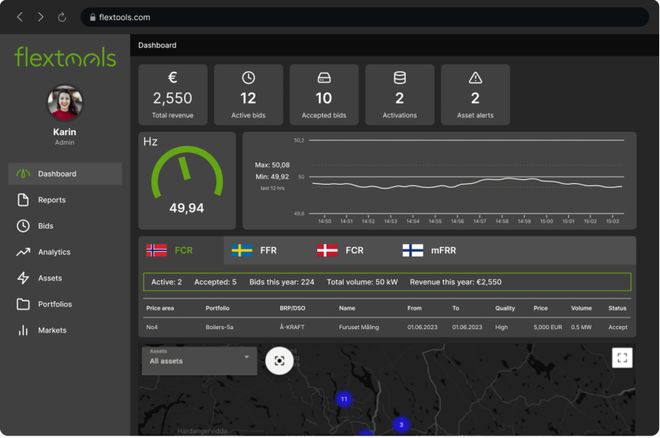
Task: Click the flextools.com address bar
Action: coord(365,17)
